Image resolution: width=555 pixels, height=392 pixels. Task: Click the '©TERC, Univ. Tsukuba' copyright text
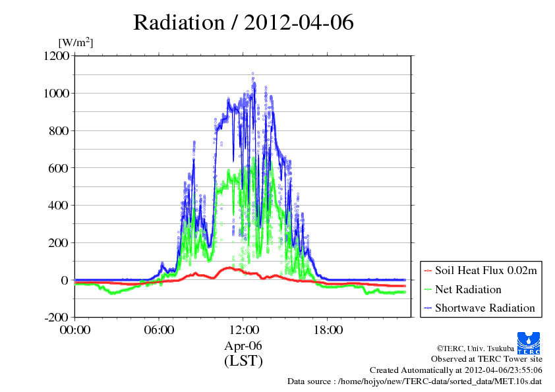(475, 349)
